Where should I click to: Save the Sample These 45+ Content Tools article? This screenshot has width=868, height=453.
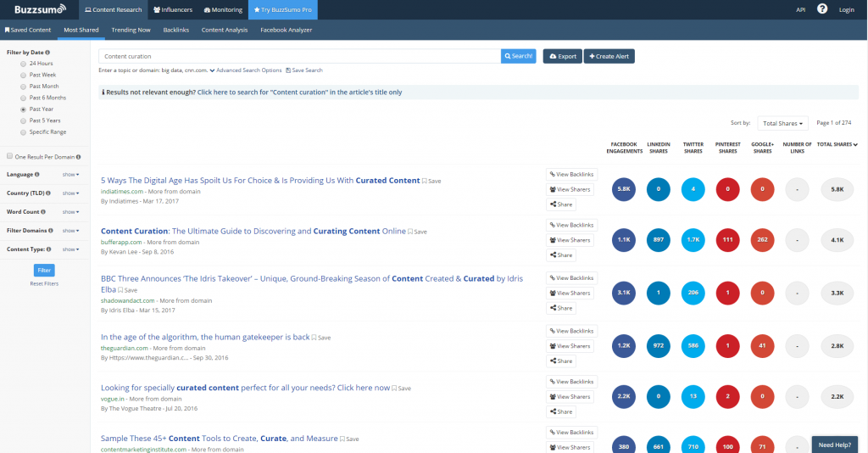pyautogui.click(x=349, y=439)
